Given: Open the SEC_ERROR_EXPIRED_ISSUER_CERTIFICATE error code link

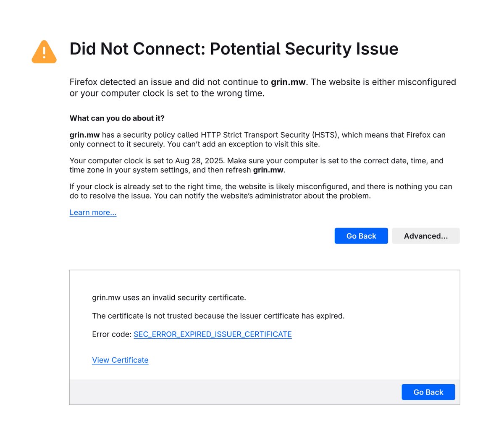Looking at the screenshot, I should (213, 334).
